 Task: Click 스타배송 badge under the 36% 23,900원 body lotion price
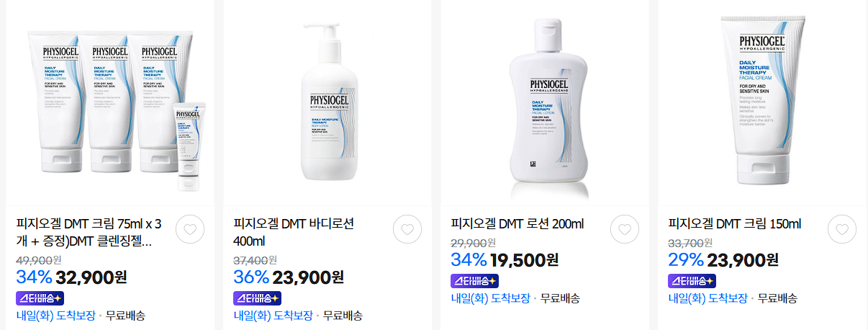click(257, 298)
